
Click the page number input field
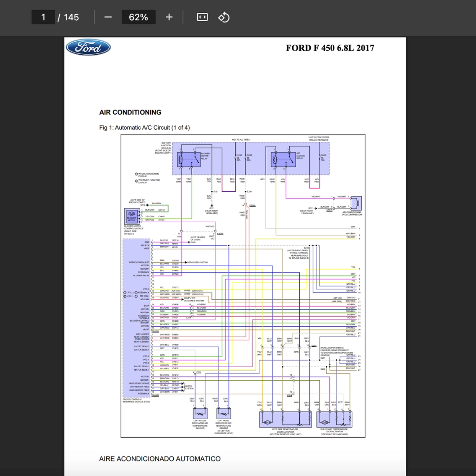tap(43, 17)
